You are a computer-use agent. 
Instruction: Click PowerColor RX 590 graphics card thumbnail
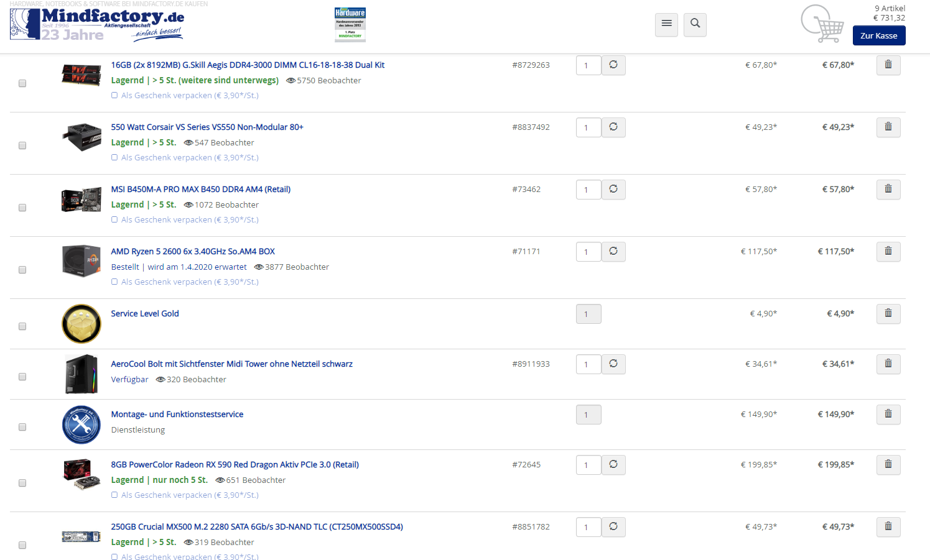click(81, 474)
